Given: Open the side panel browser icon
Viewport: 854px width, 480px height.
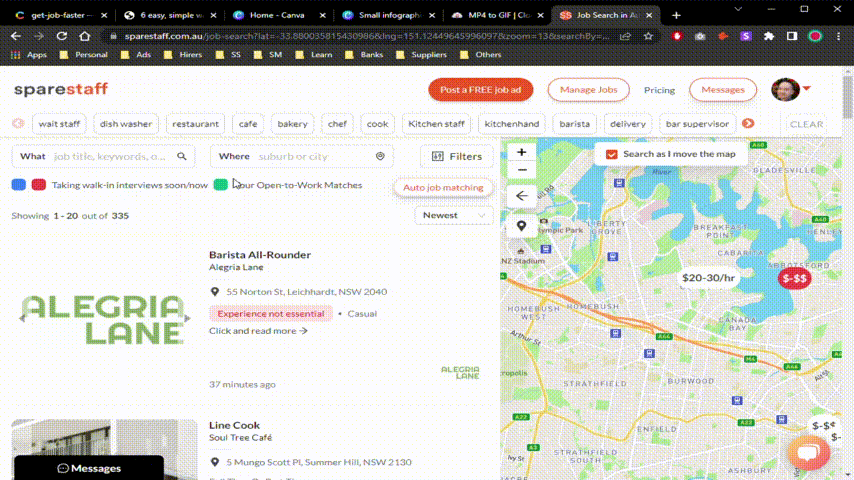Looking at the screenshot, I should click(x=792, y=36).
